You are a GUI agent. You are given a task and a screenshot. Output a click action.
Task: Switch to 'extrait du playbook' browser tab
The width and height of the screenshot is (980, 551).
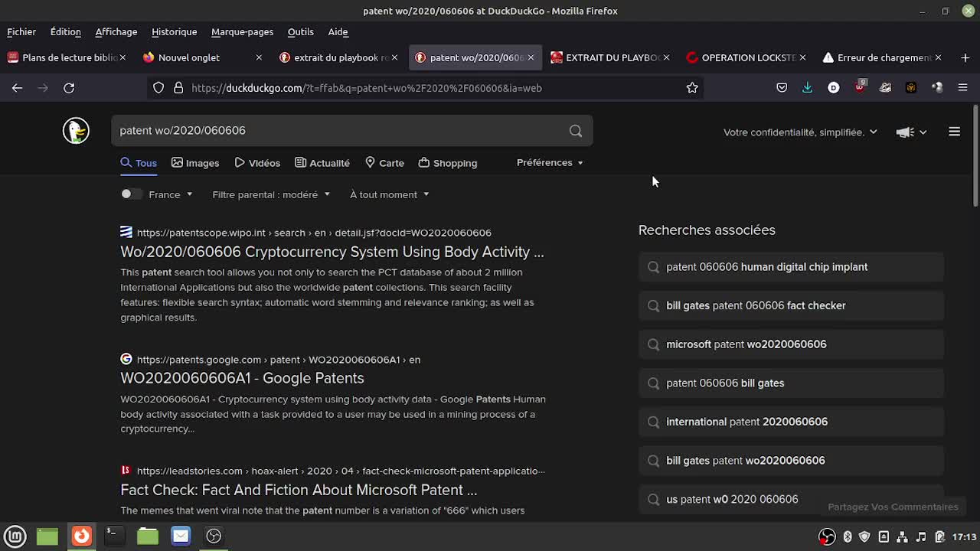(x=337, y=57)
